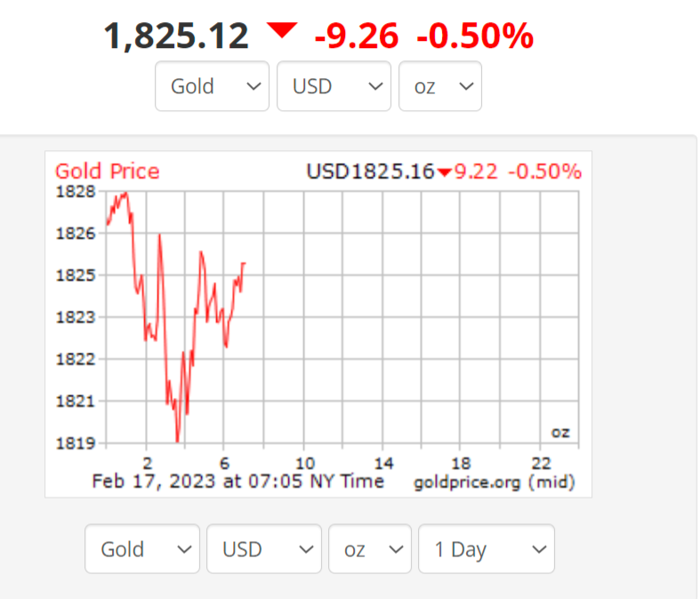Click the 22 hour mark on x-axis
This screenshot has width=700, height=599.
tap(541, 463)
